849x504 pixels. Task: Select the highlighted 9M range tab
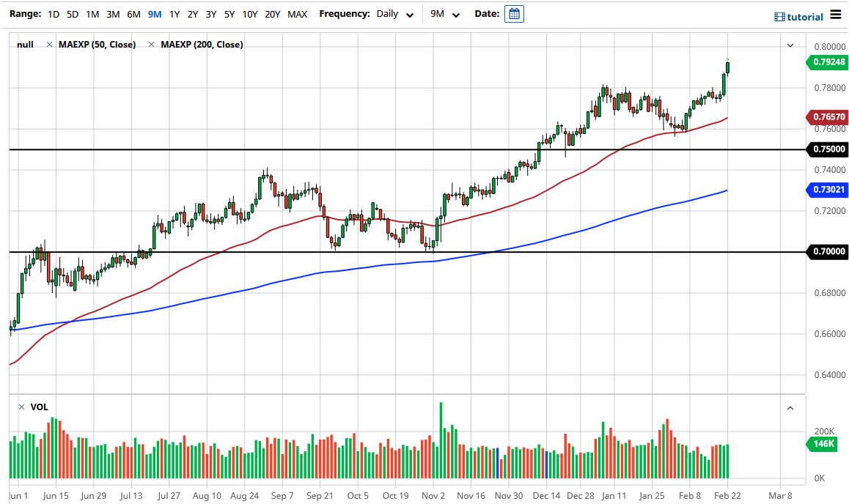coord(154,13)
